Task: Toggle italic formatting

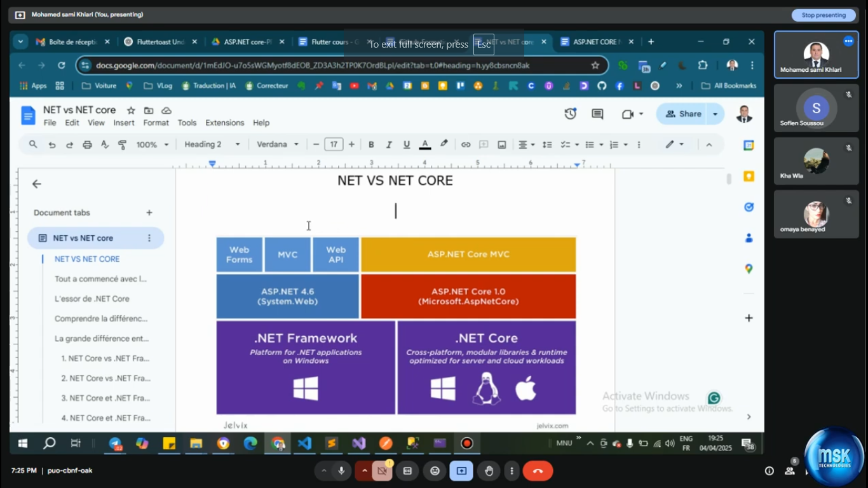Action: (x=389, y=145)
